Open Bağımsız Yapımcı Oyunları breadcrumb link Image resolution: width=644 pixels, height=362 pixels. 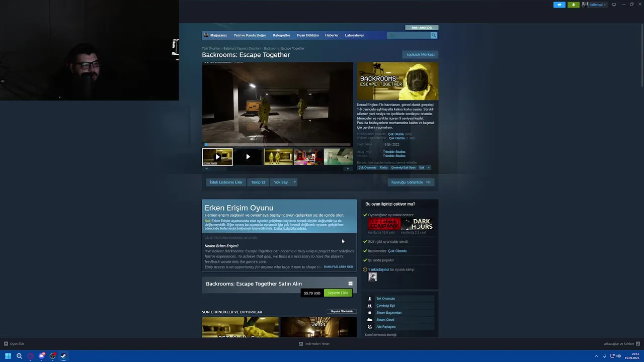[242, 48]
